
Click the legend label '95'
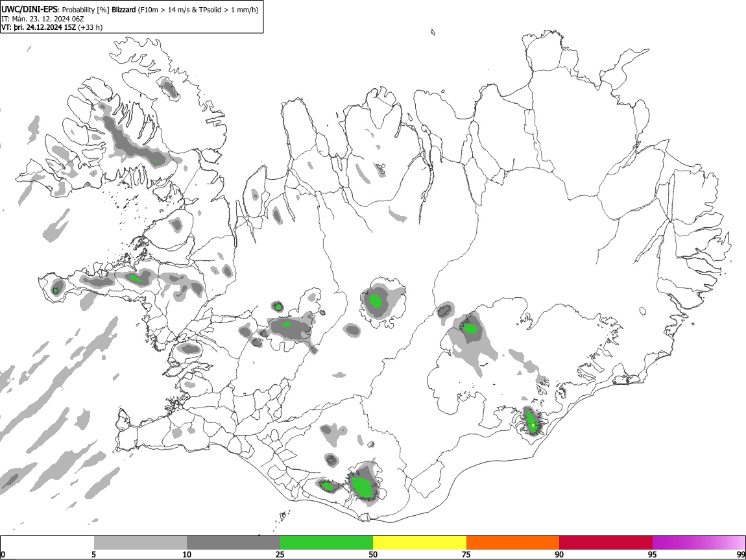[653, 554]
